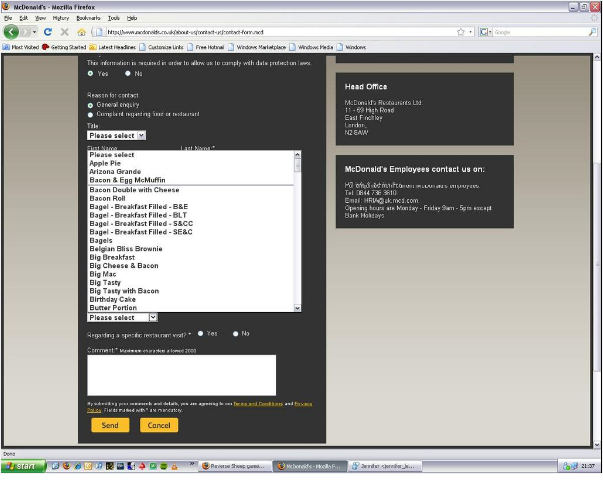Click into the Comment text area

pos(182,376)
